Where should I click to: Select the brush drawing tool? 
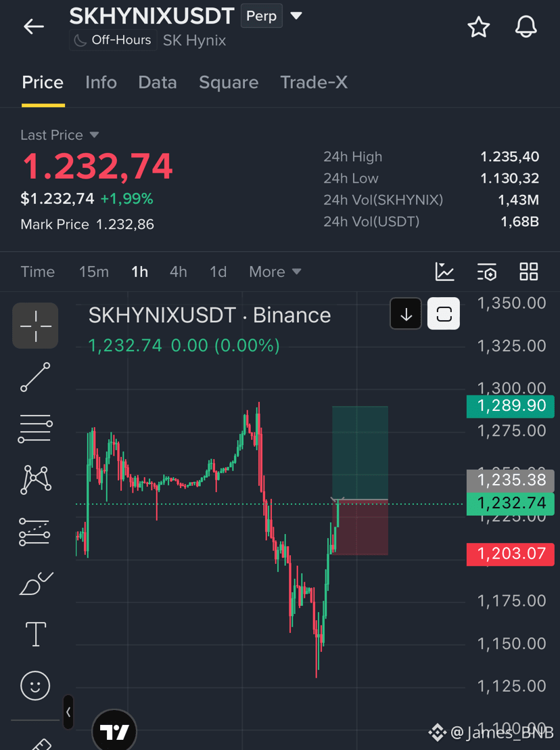[x=36, y=583]
